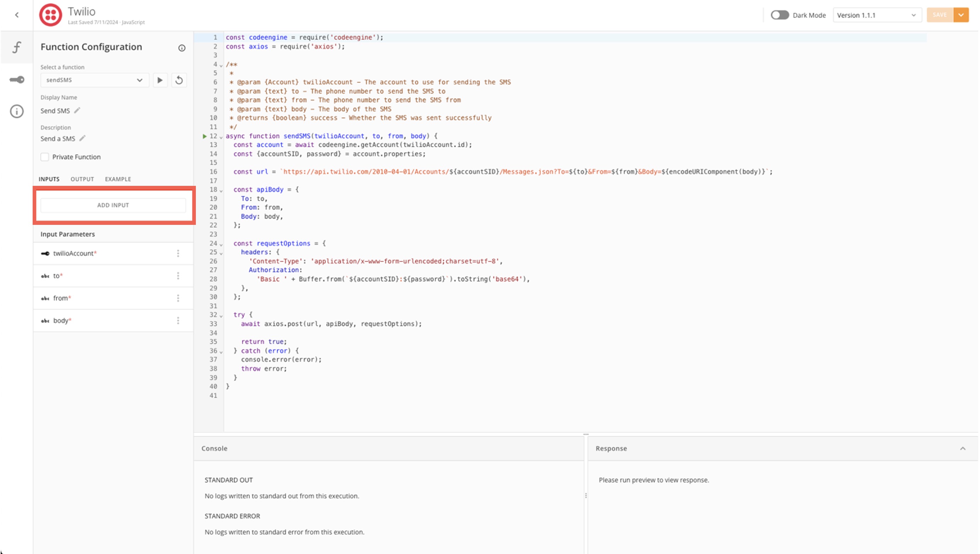Open the info icon beside Function Configuration
Image resolution: width=980 pixels, height=554 pixels.
[182, 48]
